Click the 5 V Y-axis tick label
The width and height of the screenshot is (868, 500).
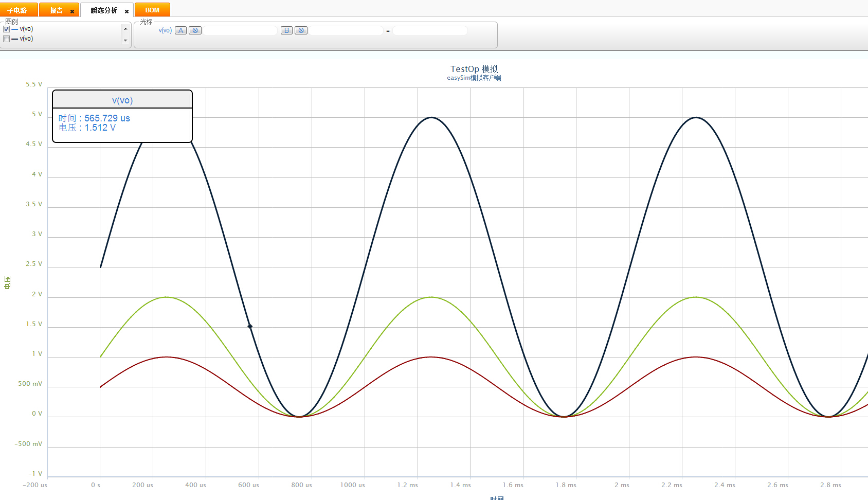37,114
